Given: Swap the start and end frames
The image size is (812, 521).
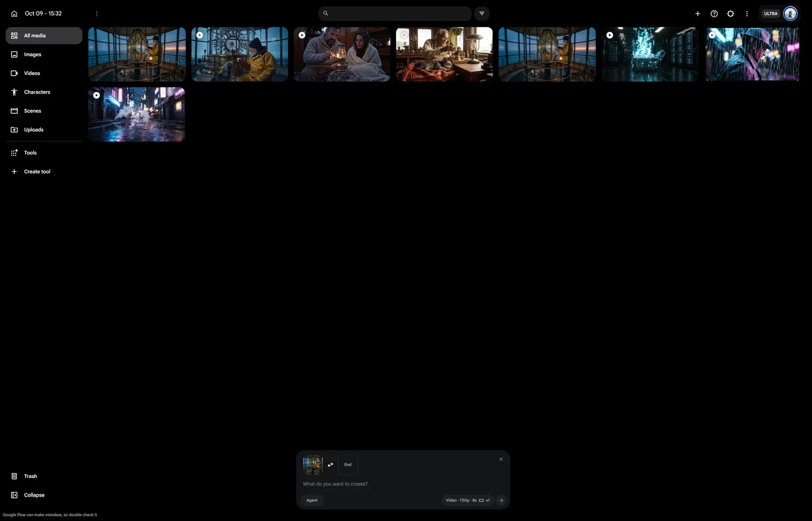Looking at the screenshot, I should pyautogui.click(x=331, y=465).
